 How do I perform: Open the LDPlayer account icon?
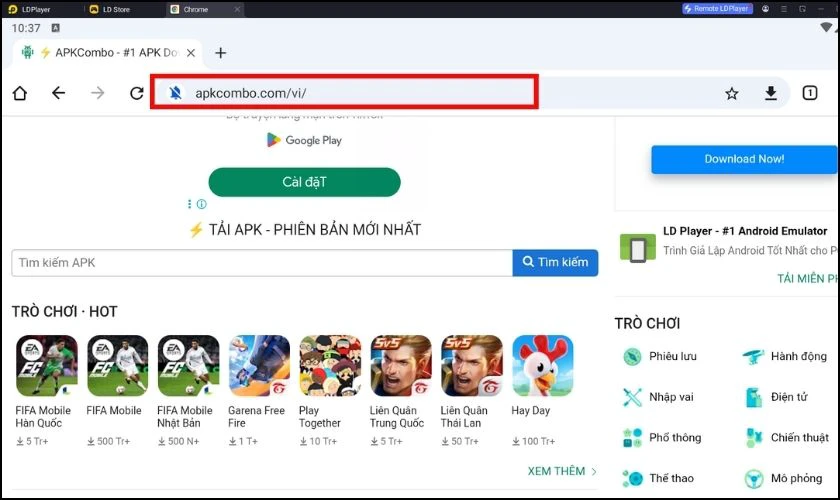pyautogui.click(x=766, y=9)
